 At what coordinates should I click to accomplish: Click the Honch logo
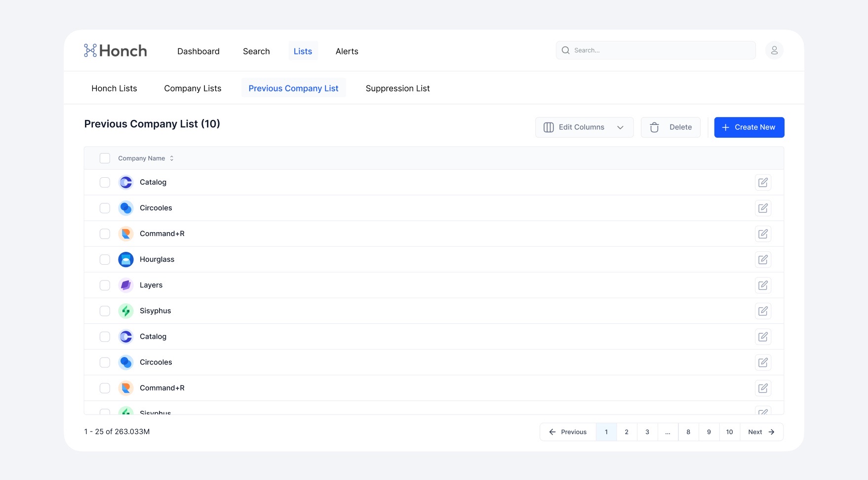116,50
